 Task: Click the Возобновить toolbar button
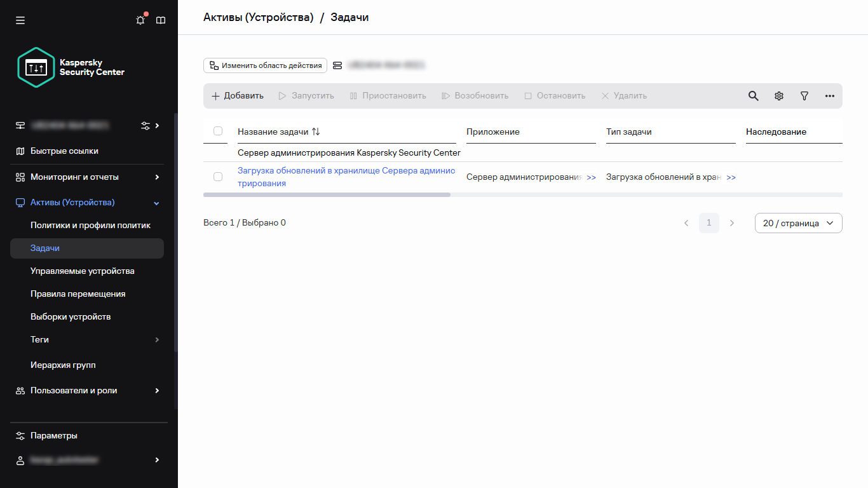[x=475, y=96]
